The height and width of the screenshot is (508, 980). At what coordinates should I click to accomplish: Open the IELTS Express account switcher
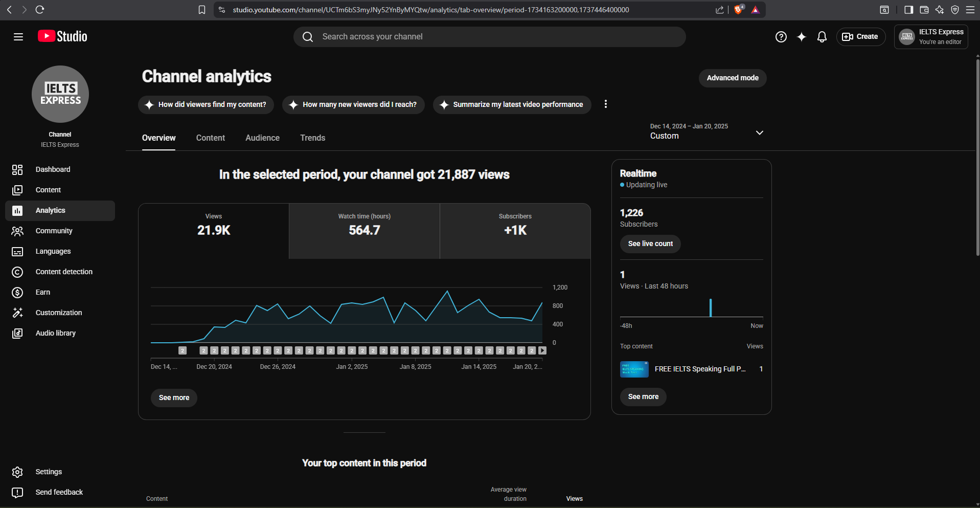(x=930, y=37)
